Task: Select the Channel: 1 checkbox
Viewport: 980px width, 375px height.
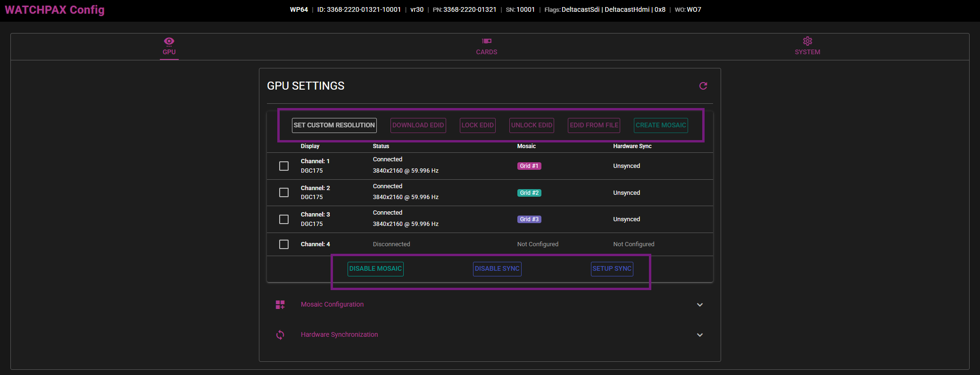Action: pos(284,166)
